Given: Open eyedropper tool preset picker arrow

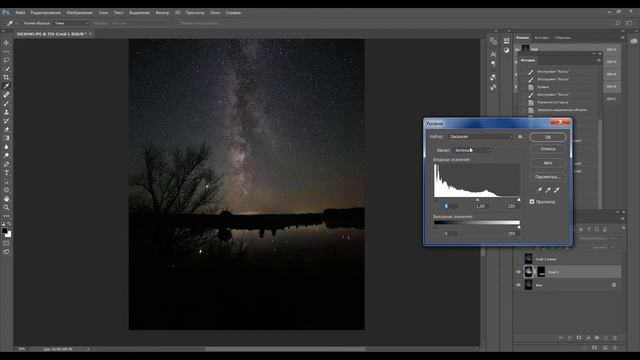Looking at the screenshot, I should click(x=16, y=23).
